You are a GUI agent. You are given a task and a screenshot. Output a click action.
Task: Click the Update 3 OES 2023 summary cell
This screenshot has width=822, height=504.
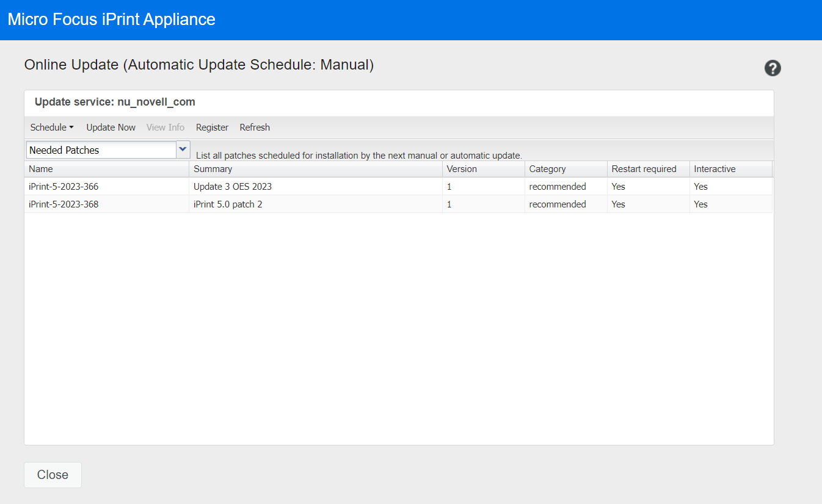233,187
